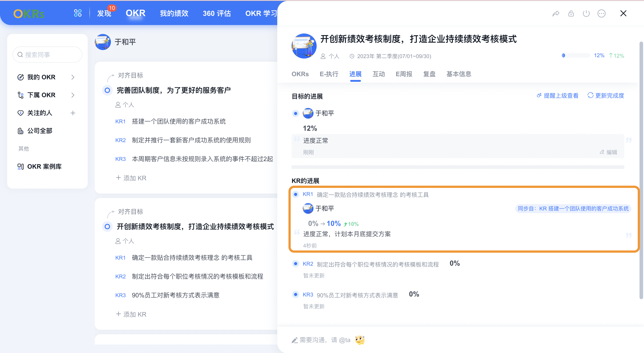Open OKR 学习 menu
The height and width of the screenshot is (353, 644).
click(261, 13)
